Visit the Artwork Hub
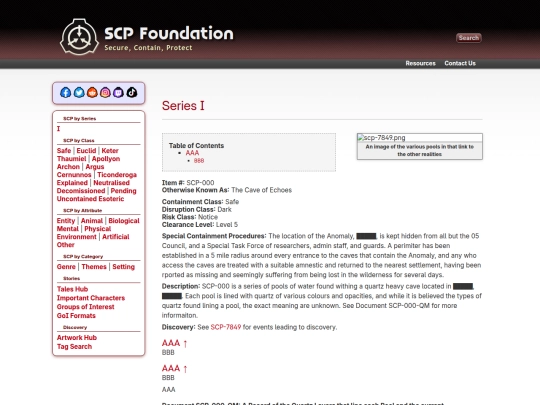The width and height of the screenshot is (540, 405). [77, 338]
